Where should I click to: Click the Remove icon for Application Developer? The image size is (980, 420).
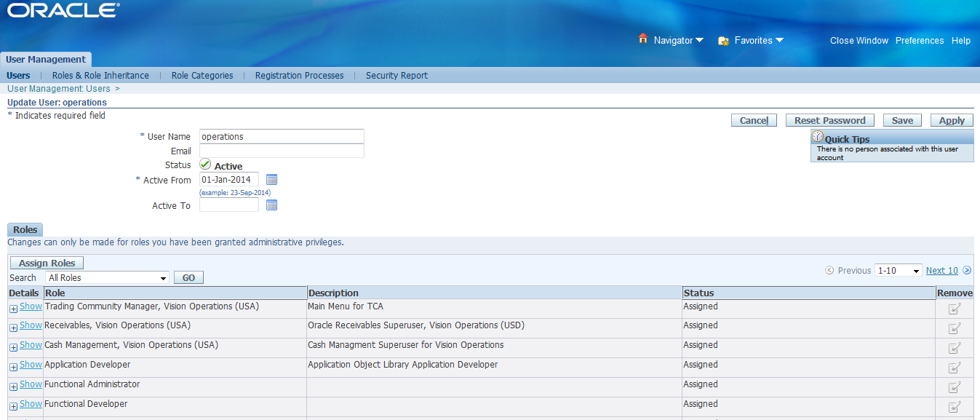(954, 368)
